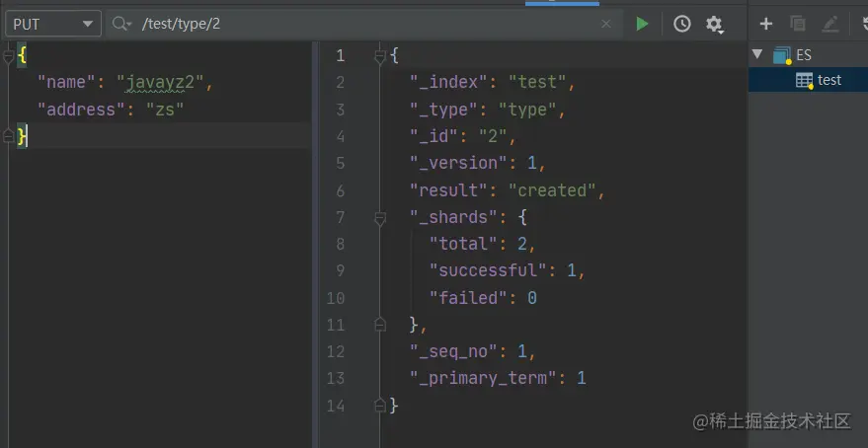868x448 pixels.
Task: Clear the URL field with X icon
Action: pos(606,24)
